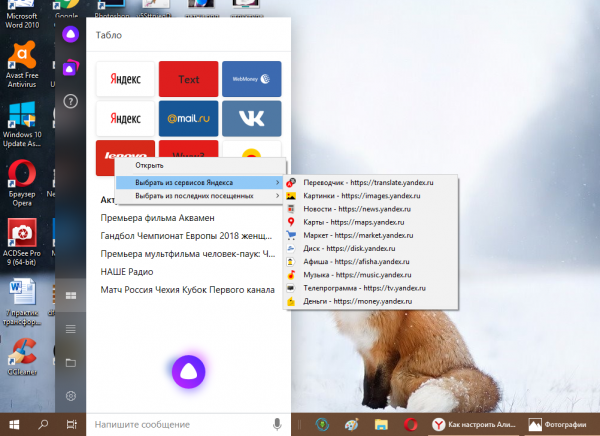Open the WebMoney tile
Viewport: 600px width, 436px height.
click(252, 79)
